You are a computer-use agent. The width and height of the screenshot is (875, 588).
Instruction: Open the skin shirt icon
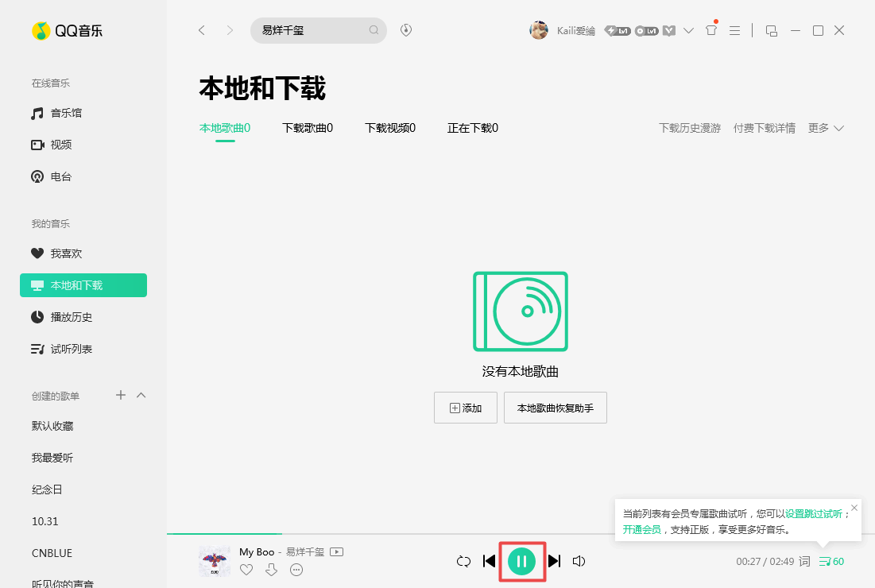(x=711, y=30)
